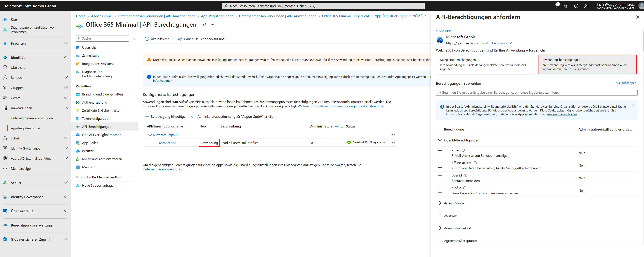Image resolution: width=644 pixels, height=257 pixels.
Task: Open Zertifikate & Geheimnisse menu item
Action: 100,110
